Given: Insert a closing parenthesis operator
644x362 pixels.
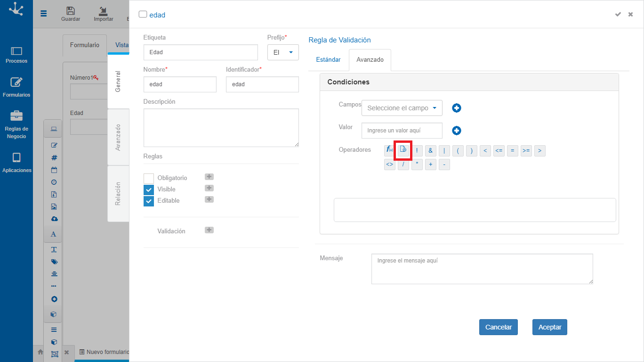Looking at the screenshot, I should pos(471,151).
